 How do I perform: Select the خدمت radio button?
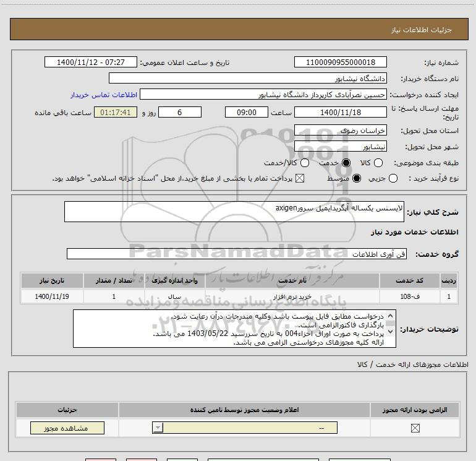click(x=346, y=163)
